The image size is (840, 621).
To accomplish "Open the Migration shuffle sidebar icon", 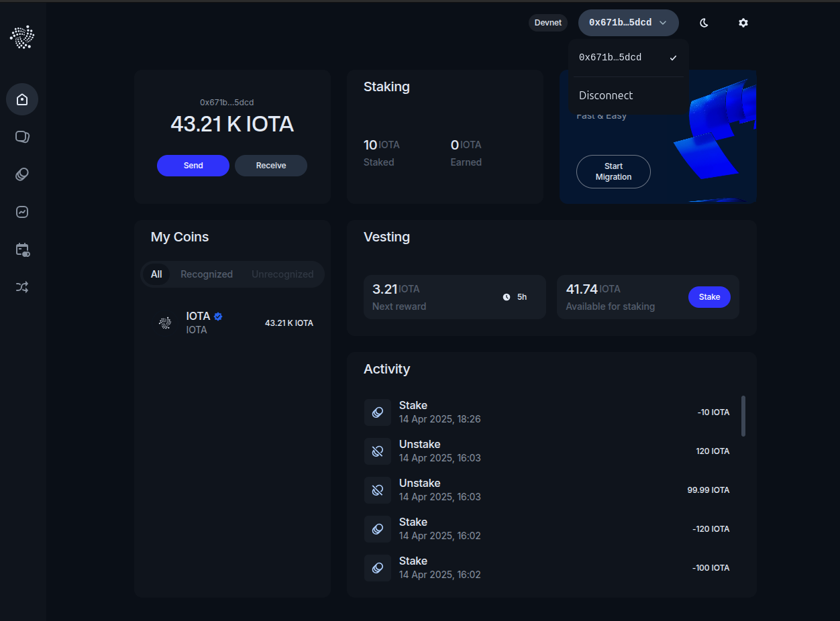I will (x=22, y=287).
